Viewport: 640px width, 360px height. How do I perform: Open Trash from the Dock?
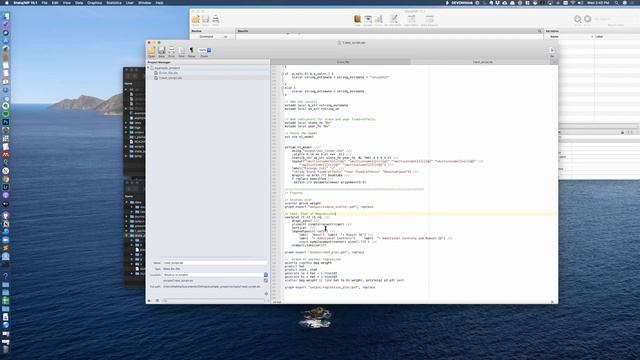(x=6, y=349)
